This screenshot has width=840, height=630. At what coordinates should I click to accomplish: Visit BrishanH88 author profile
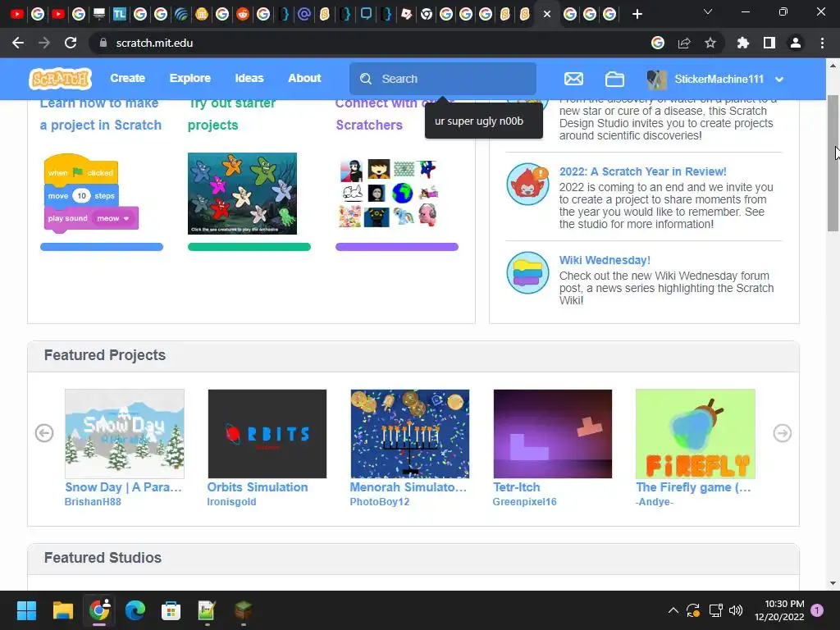[x=93, y=502]
